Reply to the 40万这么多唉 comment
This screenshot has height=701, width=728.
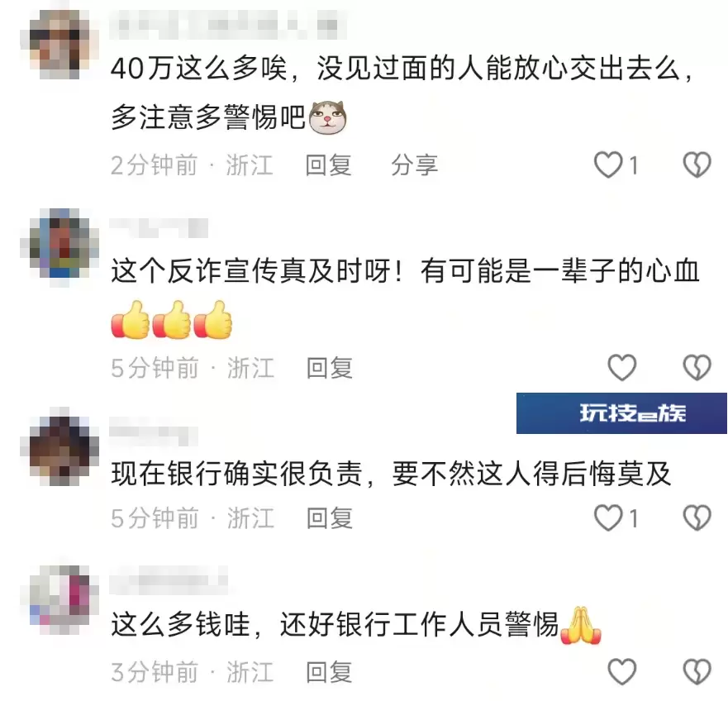(328, 165)
